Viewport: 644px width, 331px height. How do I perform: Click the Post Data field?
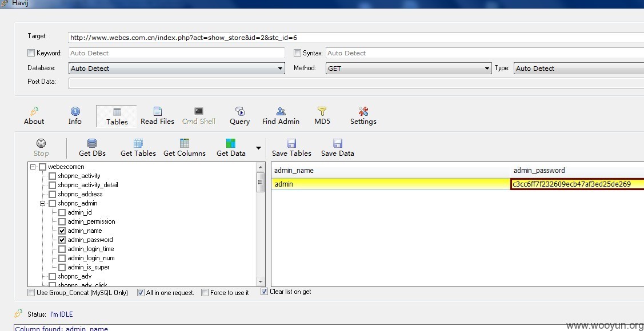(356, 82)
